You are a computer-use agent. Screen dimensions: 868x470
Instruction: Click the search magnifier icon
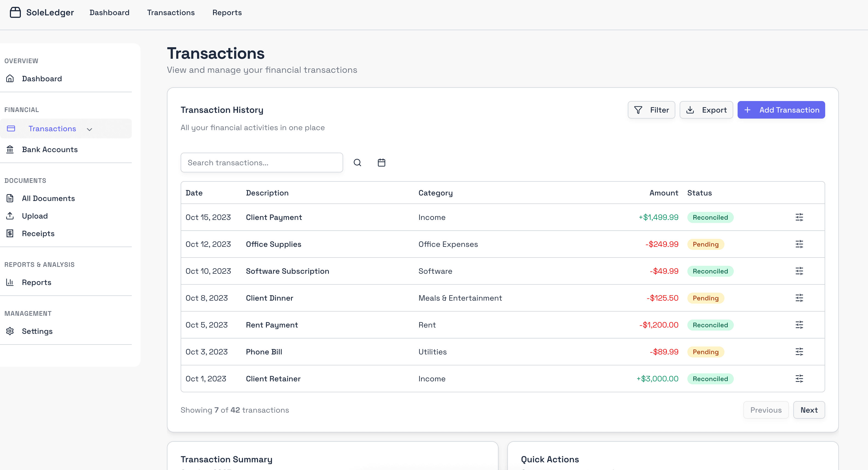click(x=357, y=163)
